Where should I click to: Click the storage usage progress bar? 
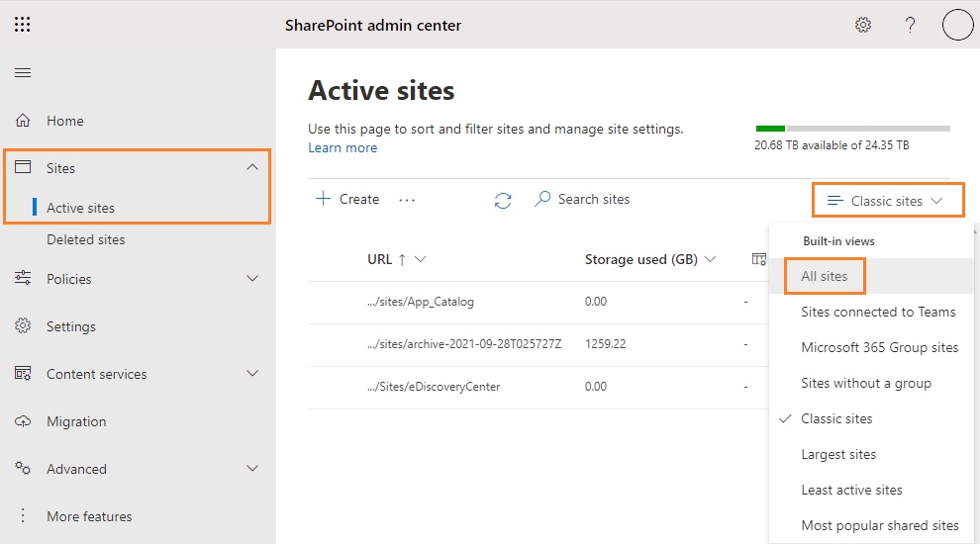coord(852,129)
